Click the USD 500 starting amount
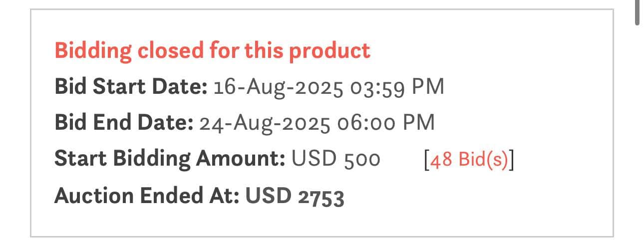Viewport: 644px width, 240px height. click(335, 160)
